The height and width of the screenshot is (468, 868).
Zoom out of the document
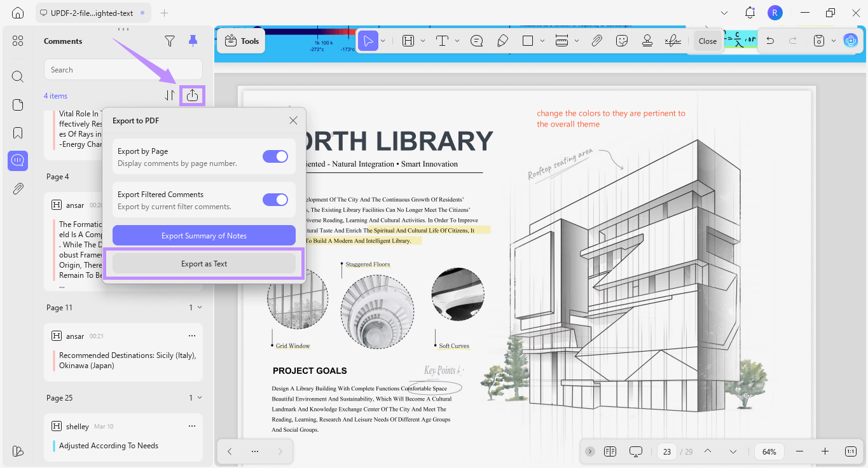(800, 451)
